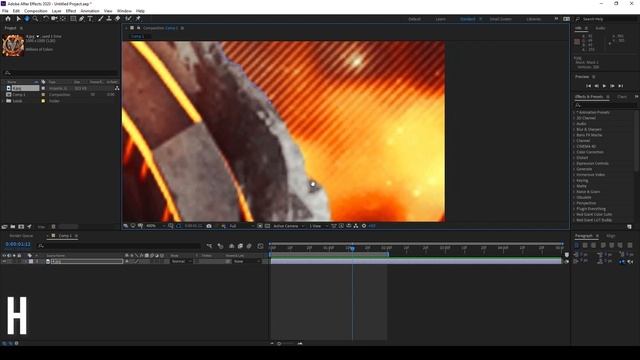
Task: Select the Brush tool
Action: (100, 19)
